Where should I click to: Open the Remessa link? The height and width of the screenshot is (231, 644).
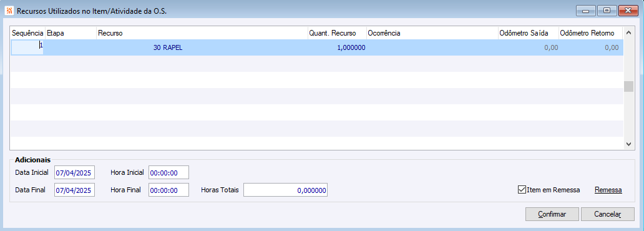pyautogui.click(x=608, y=190)
